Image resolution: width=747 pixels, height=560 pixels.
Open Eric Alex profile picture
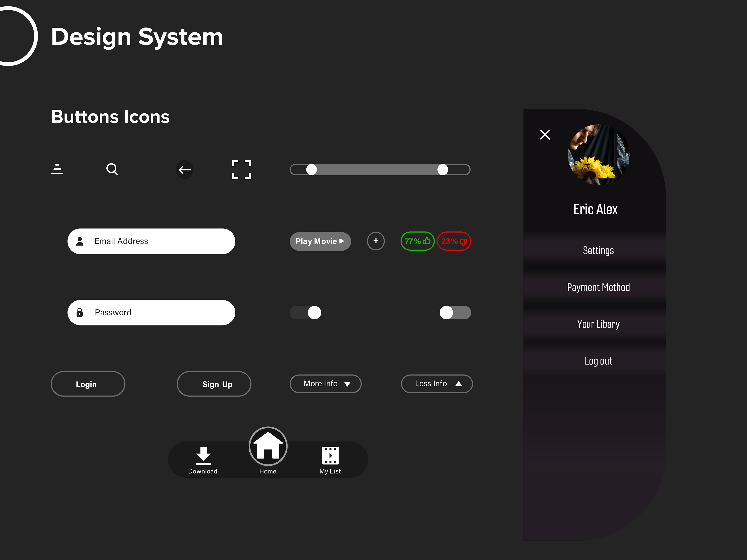pyautogui.click(x=599, y=155)
